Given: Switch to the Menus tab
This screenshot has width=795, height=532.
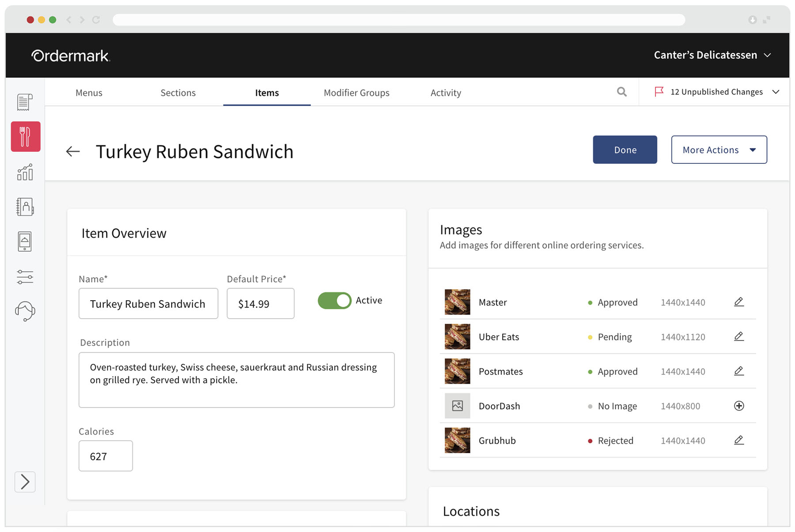Looking at the screenshot, I should (x=89, y=93).
